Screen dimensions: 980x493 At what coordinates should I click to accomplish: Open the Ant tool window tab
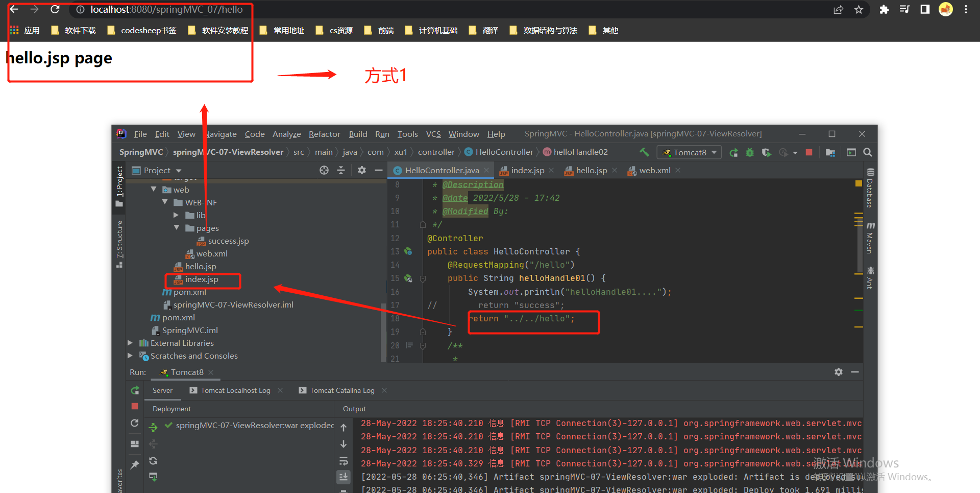(x=870, y=277)
